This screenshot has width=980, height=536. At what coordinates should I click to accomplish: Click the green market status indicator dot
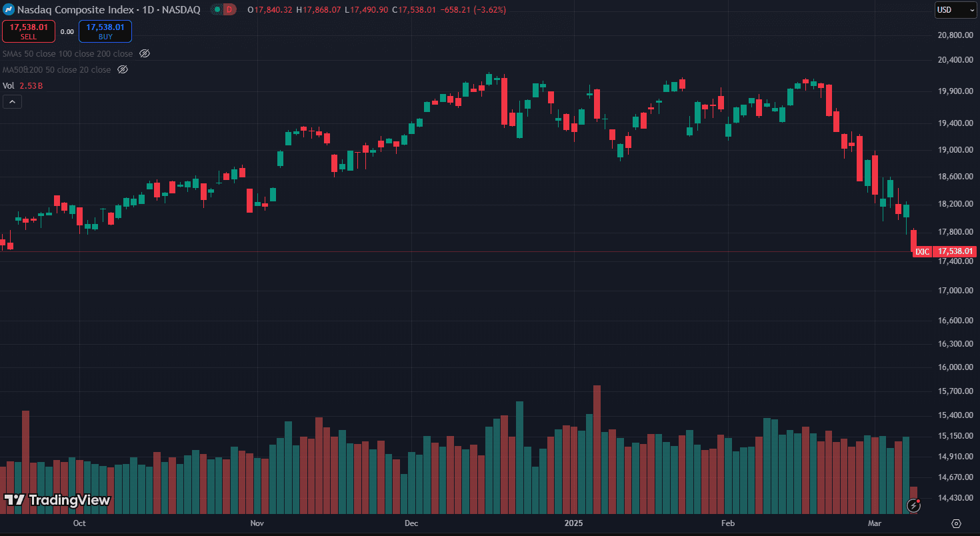(x=217, y=10)
